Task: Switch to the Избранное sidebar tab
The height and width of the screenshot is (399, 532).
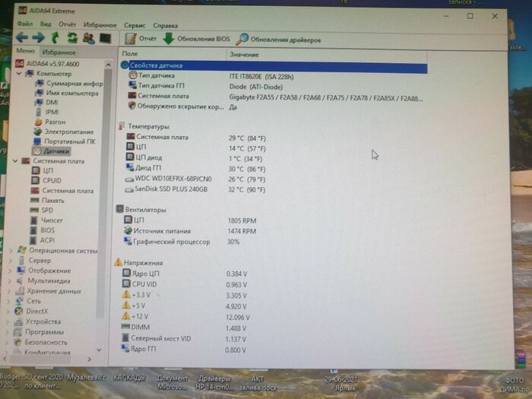Action: (59, 52)
